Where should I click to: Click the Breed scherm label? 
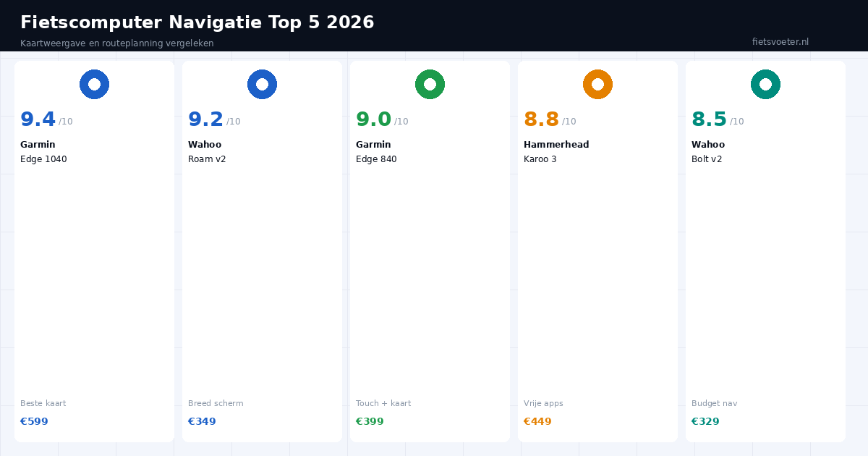(216, 404)
